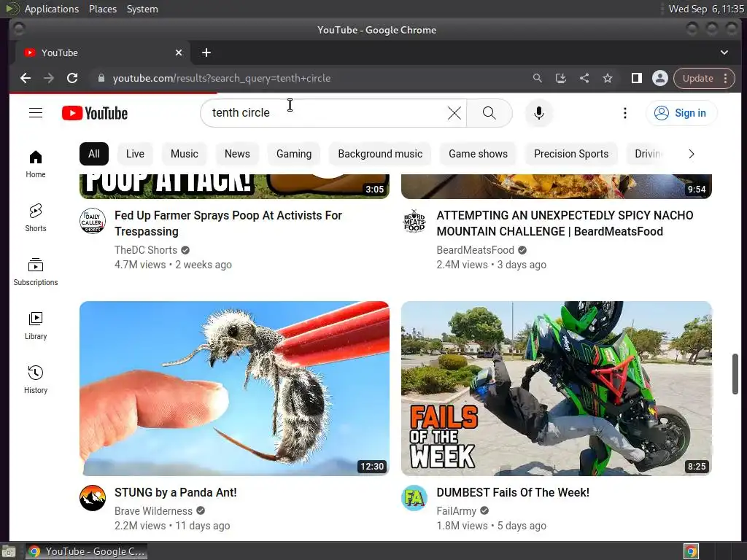The height and width of the screenshot is (560, 747).
Task: Visit BeardMeatsFood channel name link
Action: (475, 250)
